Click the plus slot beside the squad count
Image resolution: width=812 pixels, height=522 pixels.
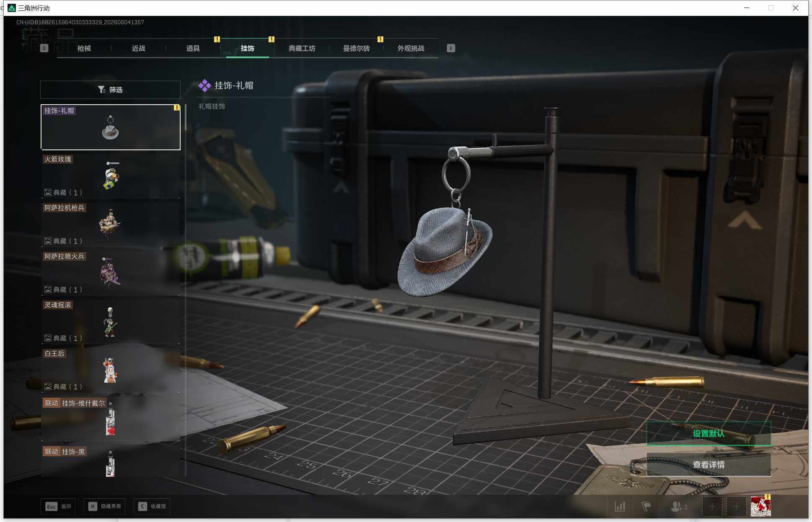(712, 507)
